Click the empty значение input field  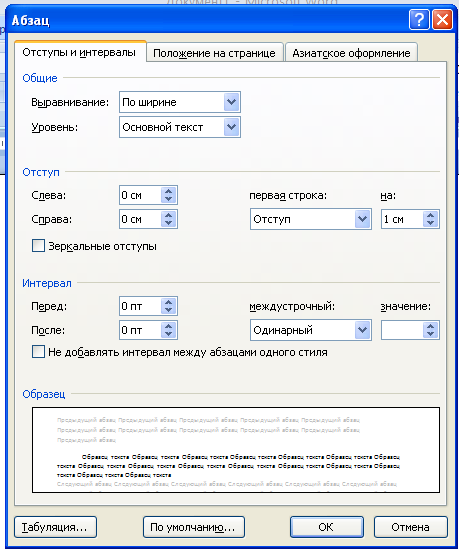(x=402, y=330)
